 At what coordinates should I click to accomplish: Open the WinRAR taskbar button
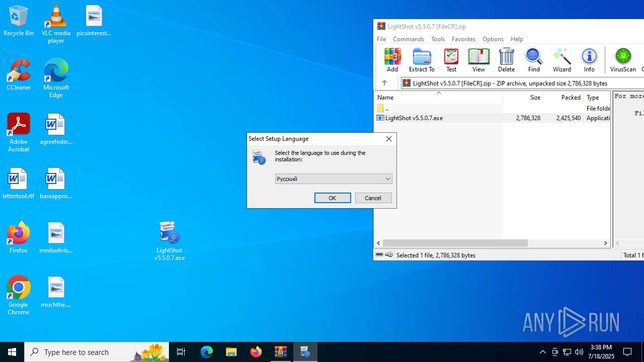point(281,352)
